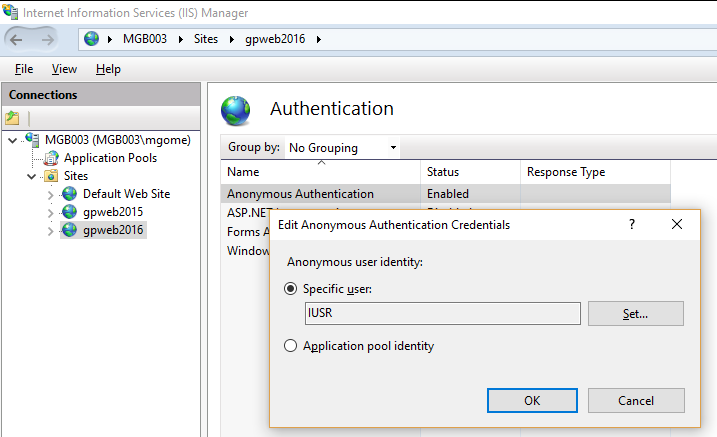
Task: Select the Specific user radio button
Action: (290, 289)
